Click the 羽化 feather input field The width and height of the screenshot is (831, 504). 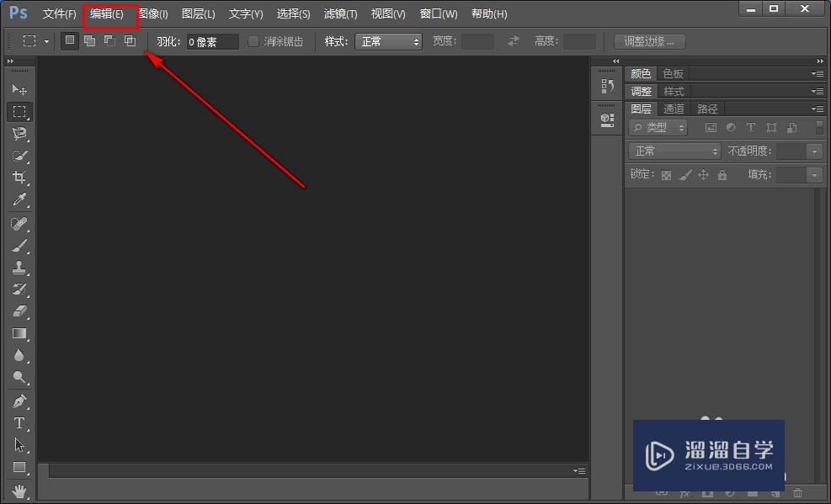tap(212, 42)
